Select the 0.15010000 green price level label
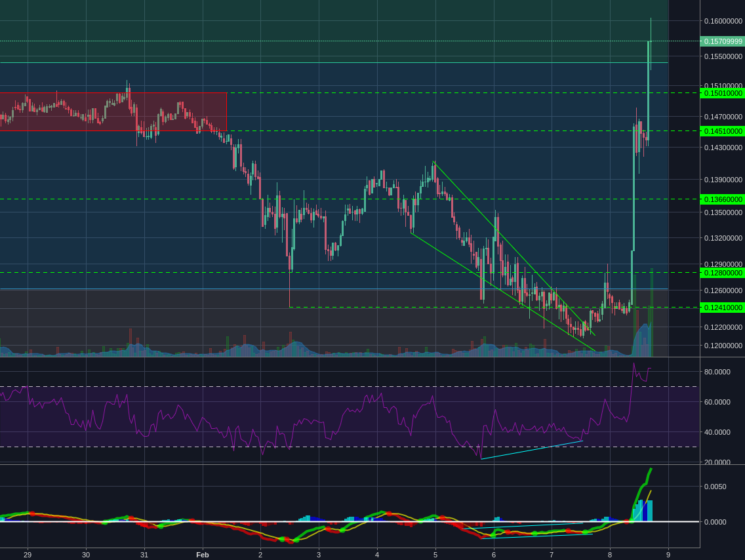745x560 pixels. (723, 93)
